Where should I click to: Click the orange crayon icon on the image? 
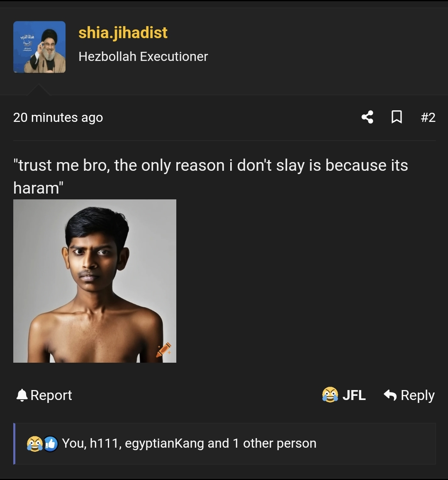click(x=164, y=350)
